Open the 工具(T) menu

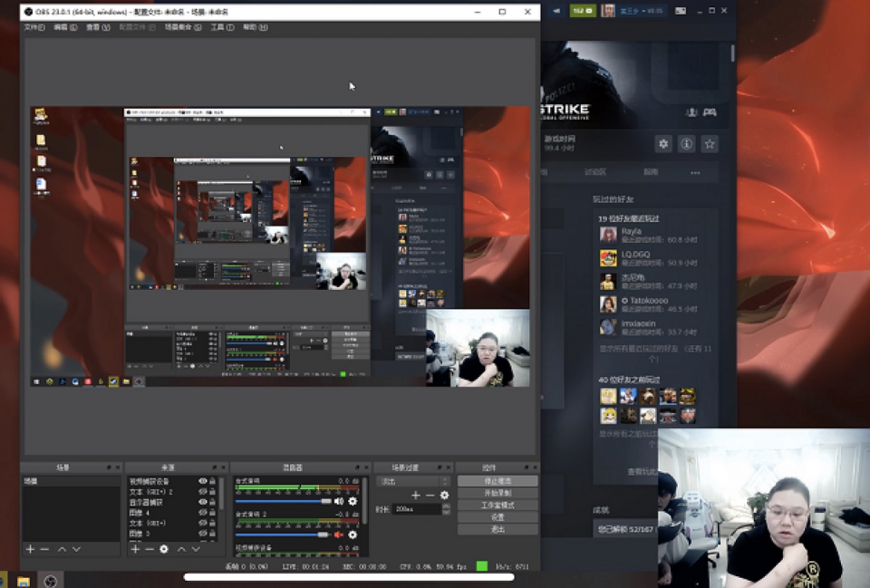(x=223, y=27)
